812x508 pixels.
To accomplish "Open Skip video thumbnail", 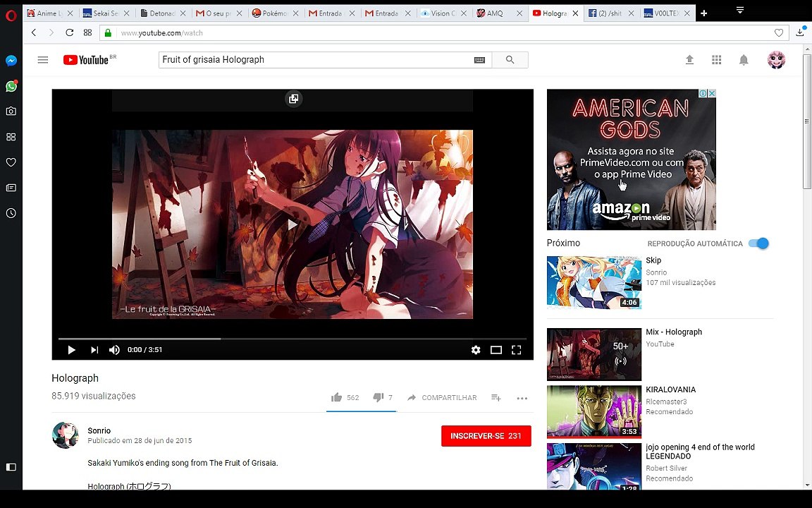I will point(594,282).
